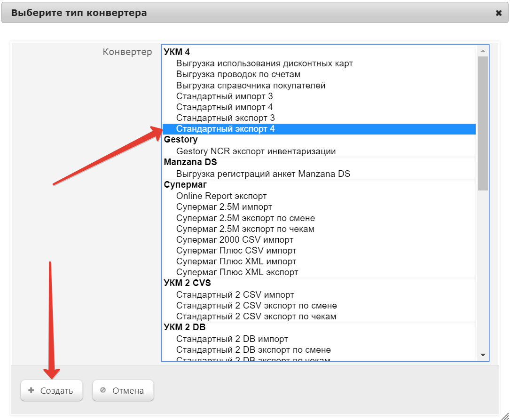
Task: Click the УКМ 4 group header
Action: pos(177,52)
